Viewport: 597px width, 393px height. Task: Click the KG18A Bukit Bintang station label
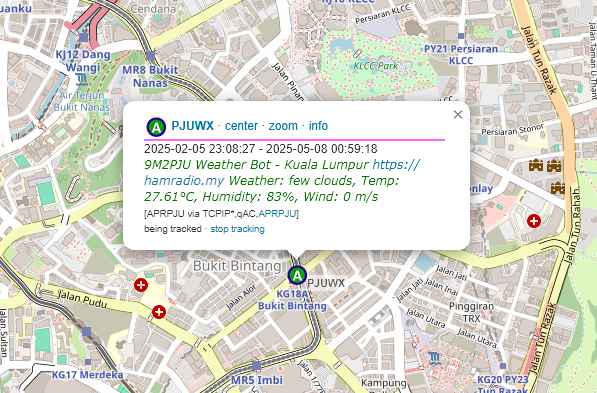(292, 300)
